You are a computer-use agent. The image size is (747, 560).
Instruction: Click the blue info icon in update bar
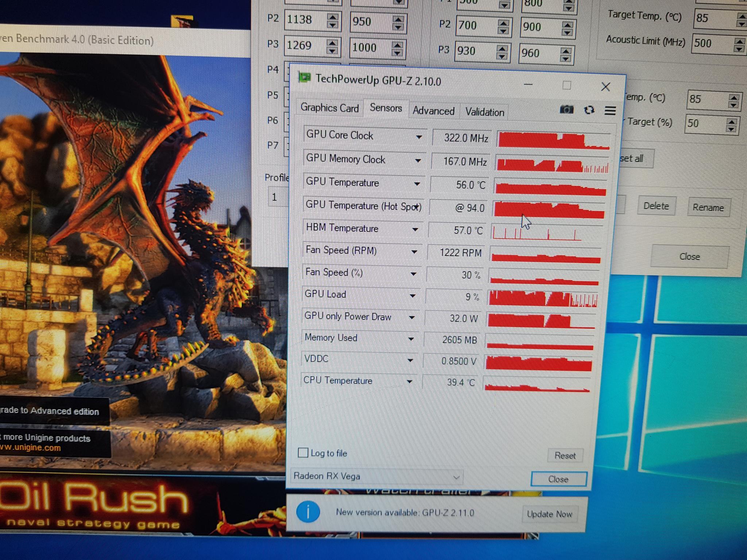click(x=308, y=512)
